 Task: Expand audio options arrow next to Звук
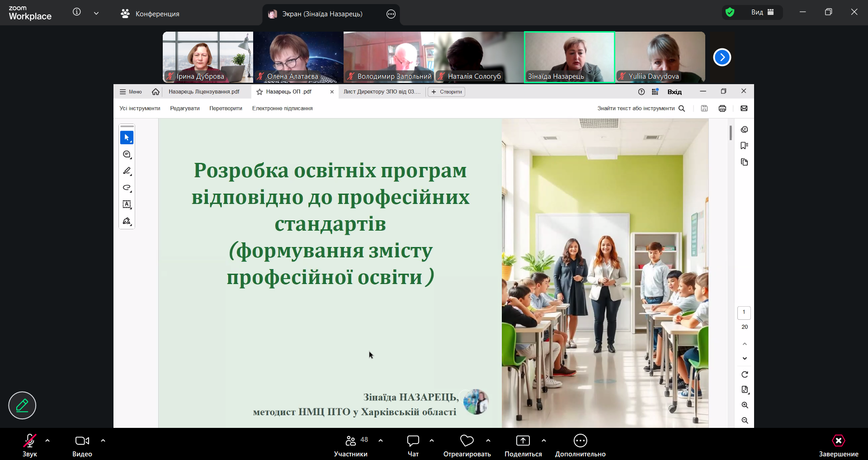pyautogui.click(x=47, y=440)
